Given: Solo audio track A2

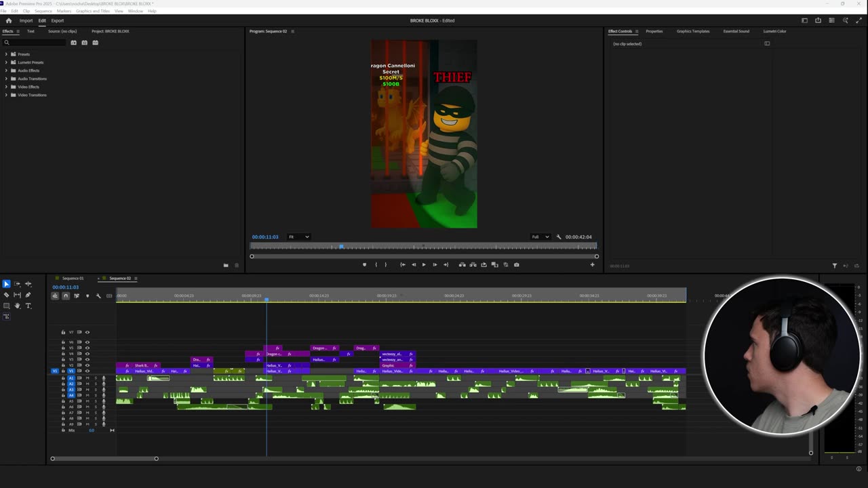Looking at the screenshot, I should pos(96,384).
